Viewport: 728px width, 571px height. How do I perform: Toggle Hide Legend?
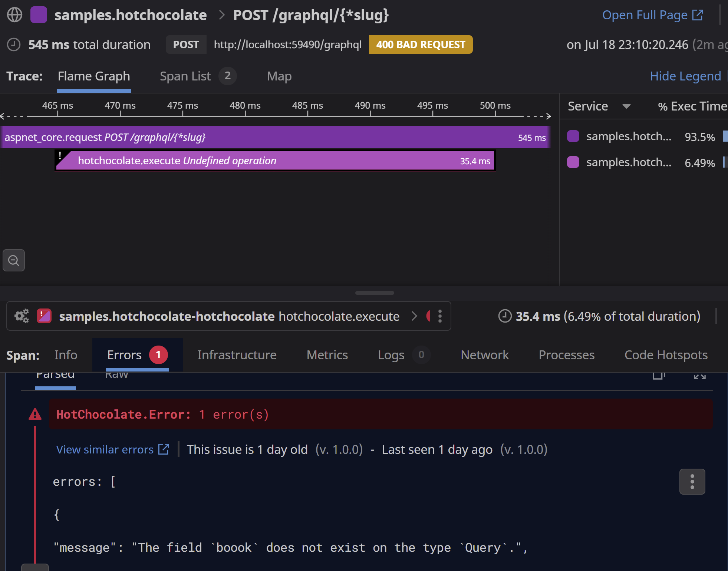click(685, 76)
